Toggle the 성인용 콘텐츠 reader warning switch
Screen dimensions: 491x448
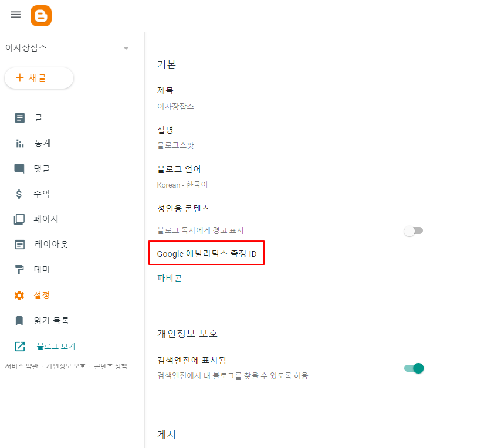click(414, 231)
